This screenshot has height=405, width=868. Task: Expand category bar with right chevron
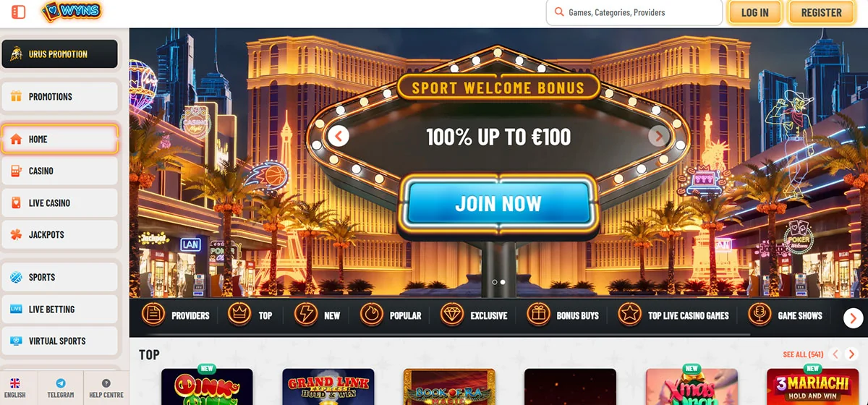(854, 317)
